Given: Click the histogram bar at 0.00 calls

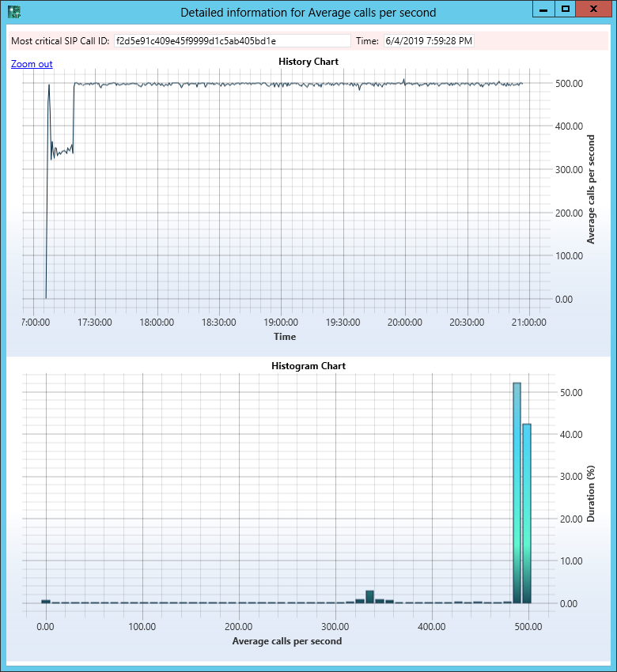Looking at the screenshot, I should (x=46, y=602).
